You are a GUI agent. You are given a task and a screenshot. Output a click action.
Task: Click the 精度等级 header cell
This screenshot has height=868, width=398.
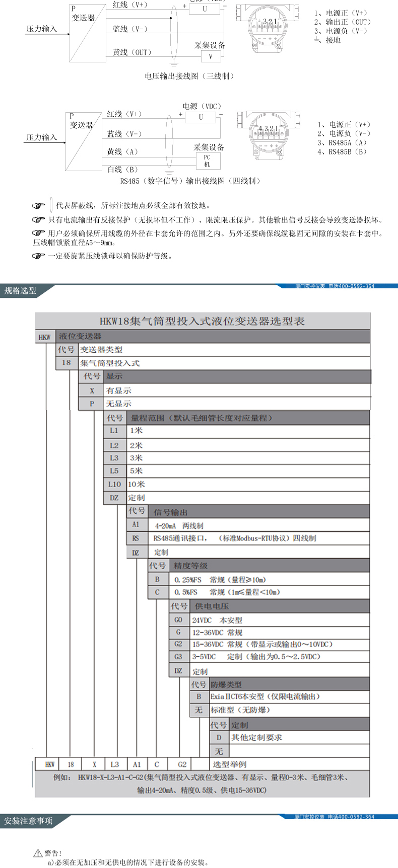pos(270,566)
